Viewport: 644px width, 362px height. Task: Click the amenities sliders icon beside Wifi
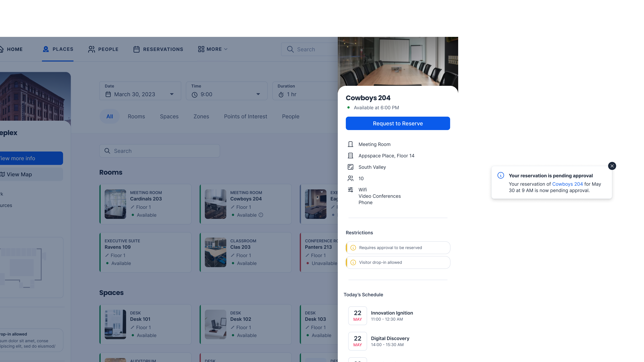click(351, 190)
